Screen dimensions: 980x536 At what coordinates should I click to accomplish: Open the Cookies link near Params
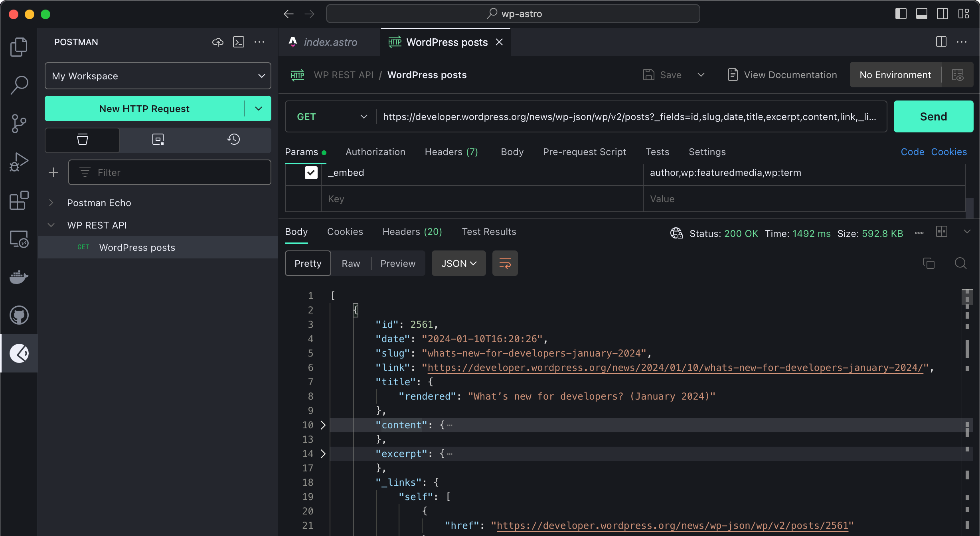949,152
